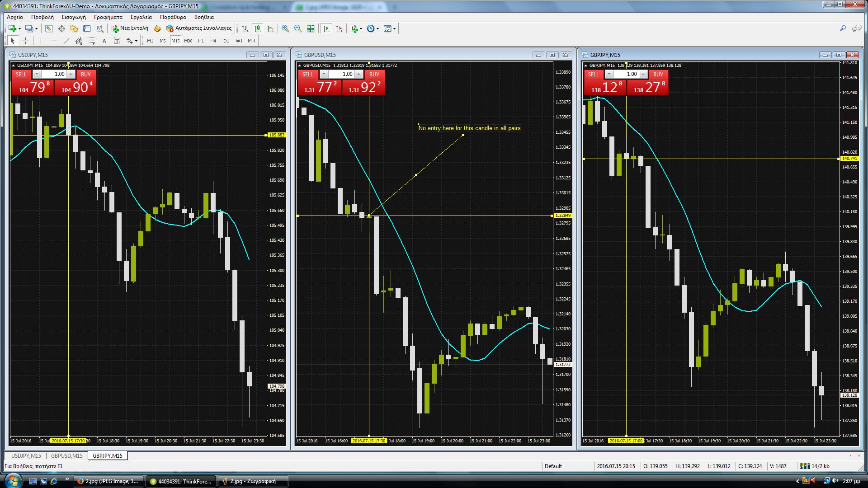Select the Fibonacci retracement tool
Image resolution: width=868 pixels, height=488 pixels.
tap(91, 41)
